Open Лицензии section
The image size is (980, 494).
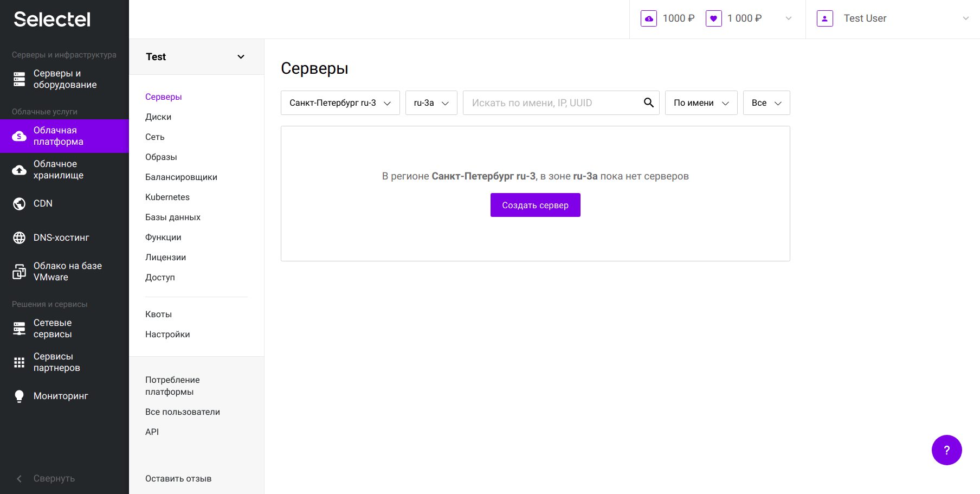166,258
